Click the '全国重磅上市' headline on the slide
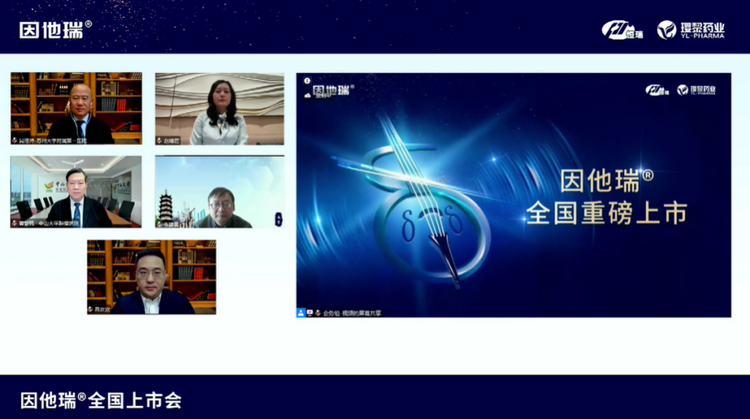This screenshot has width=750, height=419. click(606, 213)
